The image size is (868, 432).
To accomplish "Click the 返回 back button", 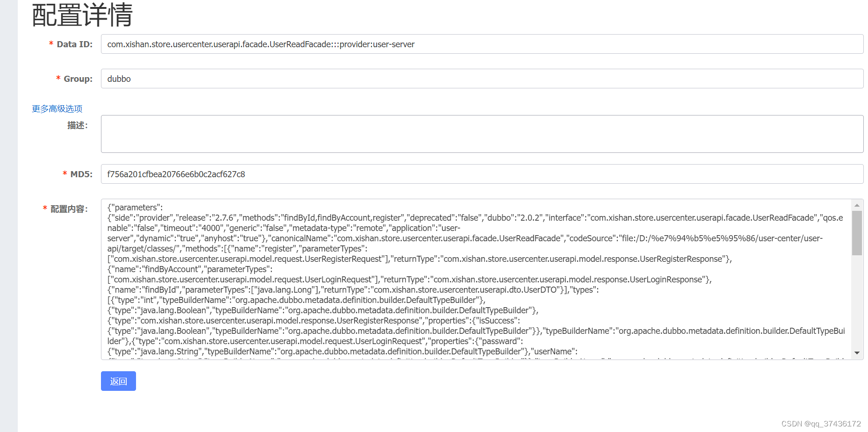I will (118, 381).
